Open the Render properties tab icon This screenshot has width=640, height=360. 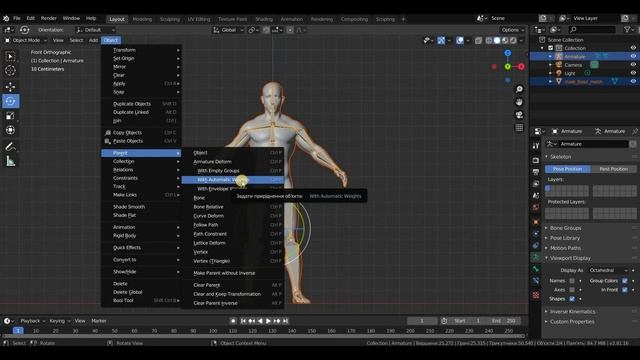point(536,160)
